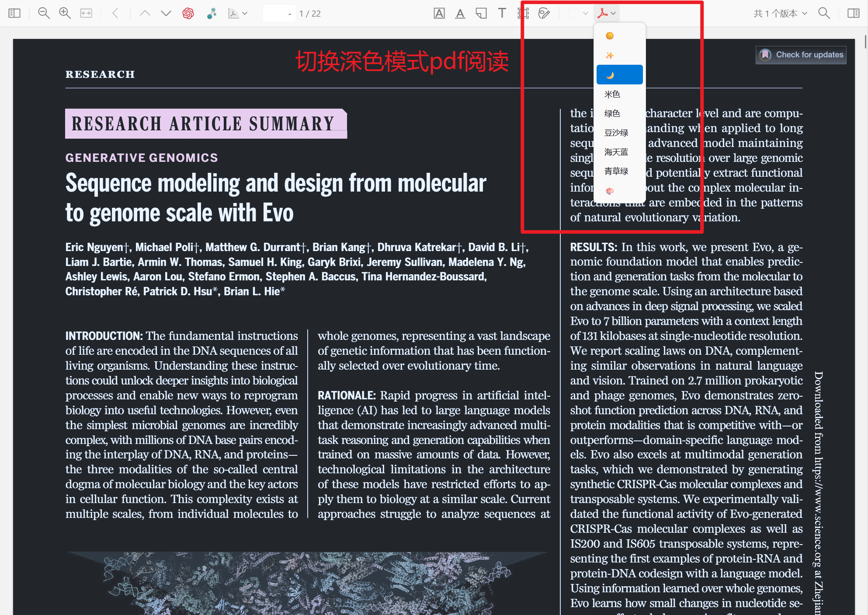The image size is (868, 615).
Task: Open the ChatGPT red swirl icon
Action: click(188, 13)
